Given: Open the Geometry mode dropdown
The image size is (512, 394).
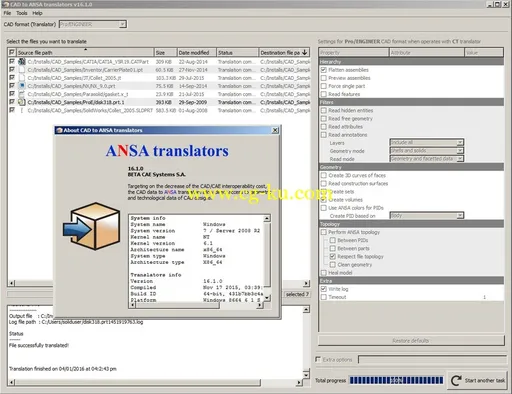Looking at the screenshot, I should point(426,151).
